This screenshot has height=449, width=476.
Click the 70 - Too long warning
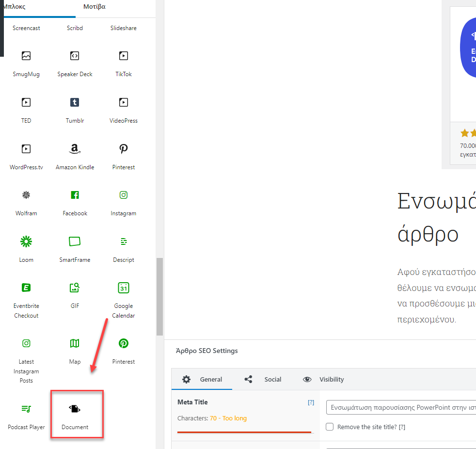coord(228,418)
